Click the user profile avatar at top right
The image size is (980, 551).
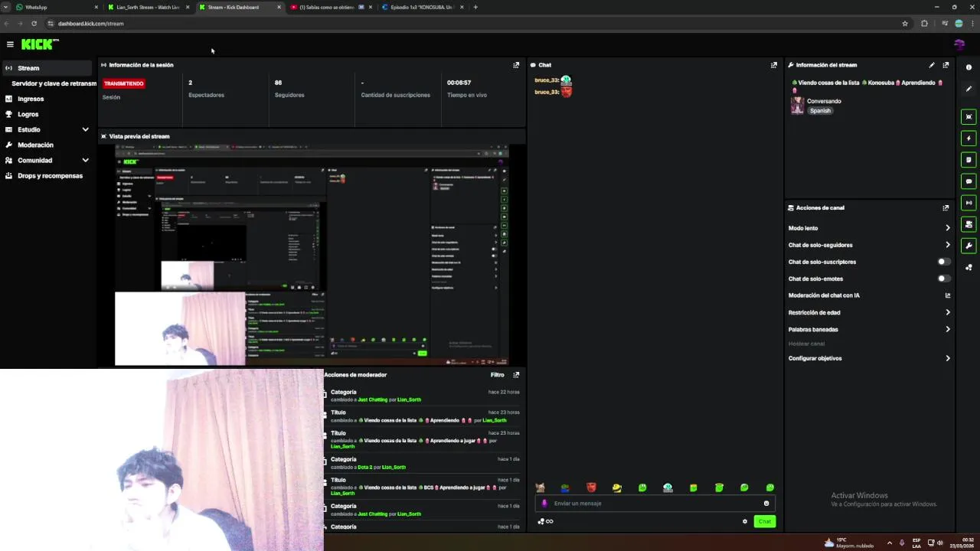[x=959, y=44]
